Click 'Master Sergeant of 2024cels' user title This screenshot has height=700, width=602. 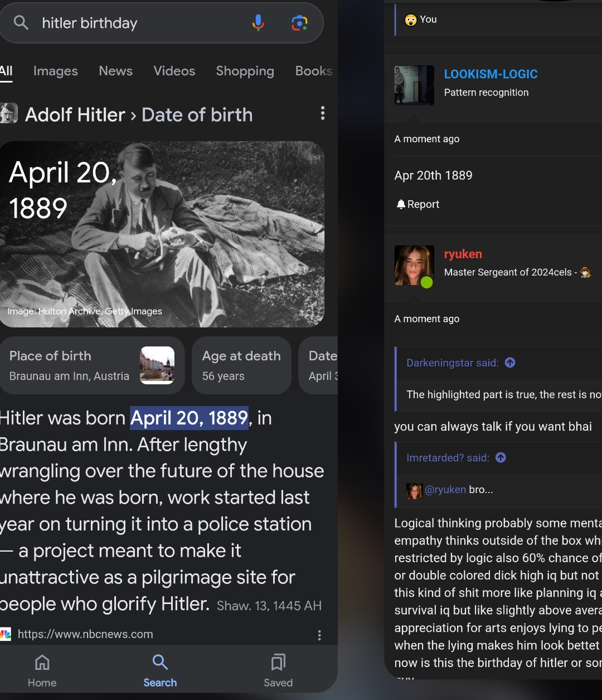(x=508, y=272)
